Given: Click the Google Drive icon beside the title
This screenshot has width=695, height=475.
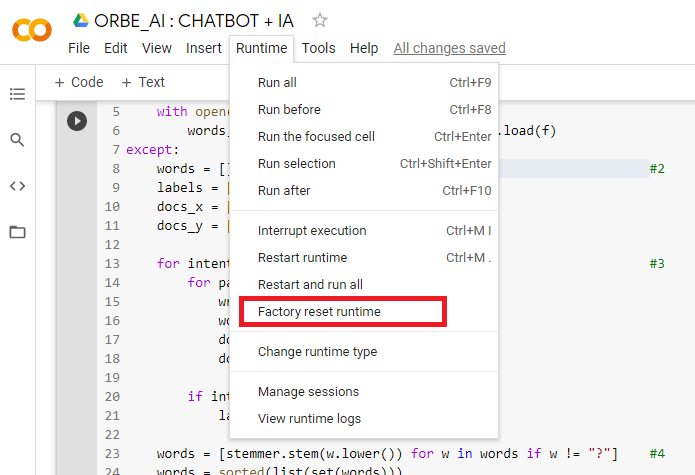Looking at the screenshot, I should tap(81, 20).
